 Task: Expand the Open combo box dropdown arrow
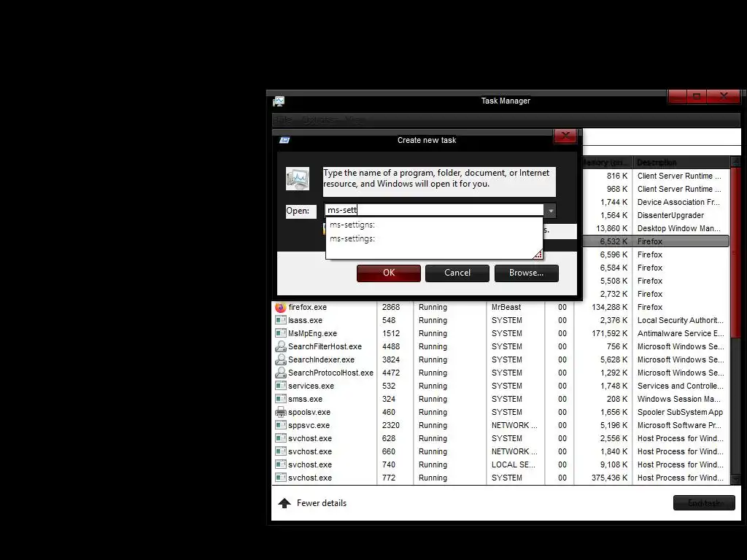click(x=550, y=211)
